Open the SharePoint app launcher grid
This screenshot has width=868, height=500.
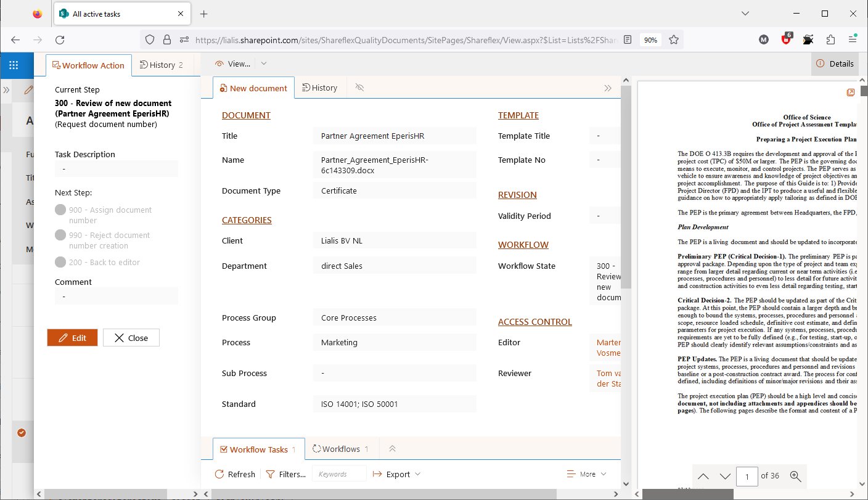[14, 65]
